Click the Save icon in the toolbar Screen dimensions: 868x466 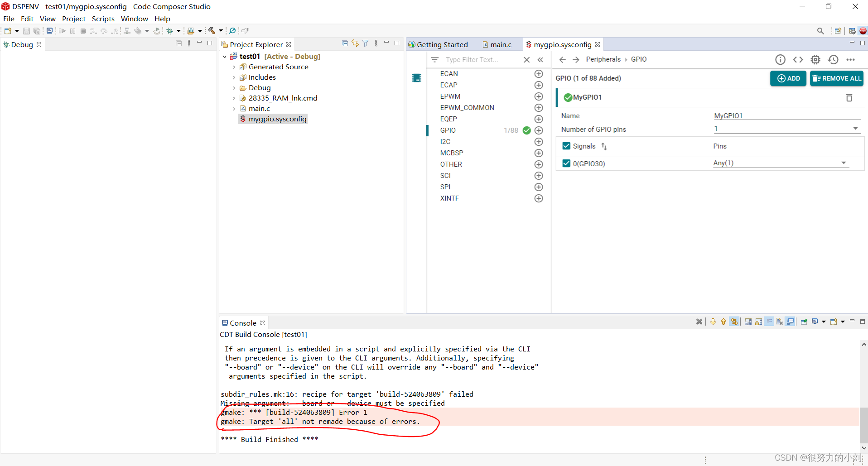coord(26,31)
